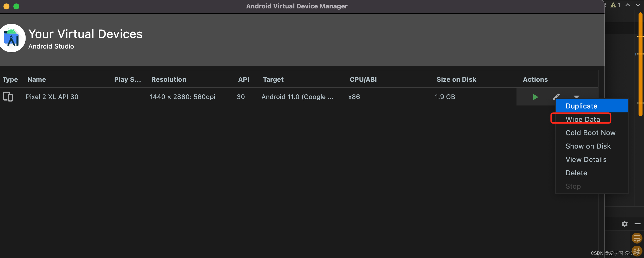Click the Android 11.0 (Google ... target cell
The height and width of the screenshot is (258, 644).
[297, 97]
